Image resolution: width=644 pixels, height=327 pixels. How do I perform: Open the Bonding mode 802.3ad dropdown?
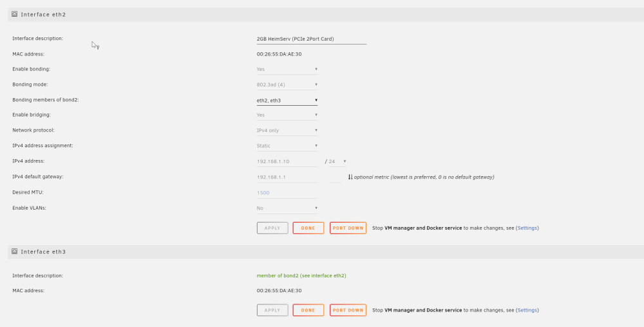click(x=287, y=84)
